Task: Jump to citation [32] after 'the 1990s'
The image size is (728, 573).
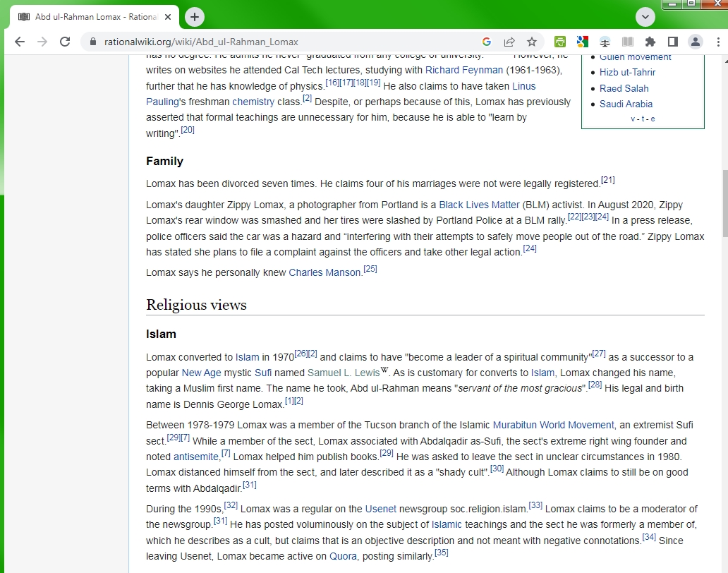Action: point(231,505)
